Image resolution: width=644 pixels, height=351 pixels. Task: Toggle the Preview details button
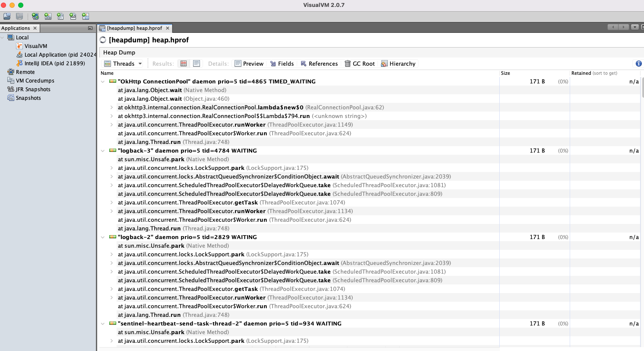[249, 64]
